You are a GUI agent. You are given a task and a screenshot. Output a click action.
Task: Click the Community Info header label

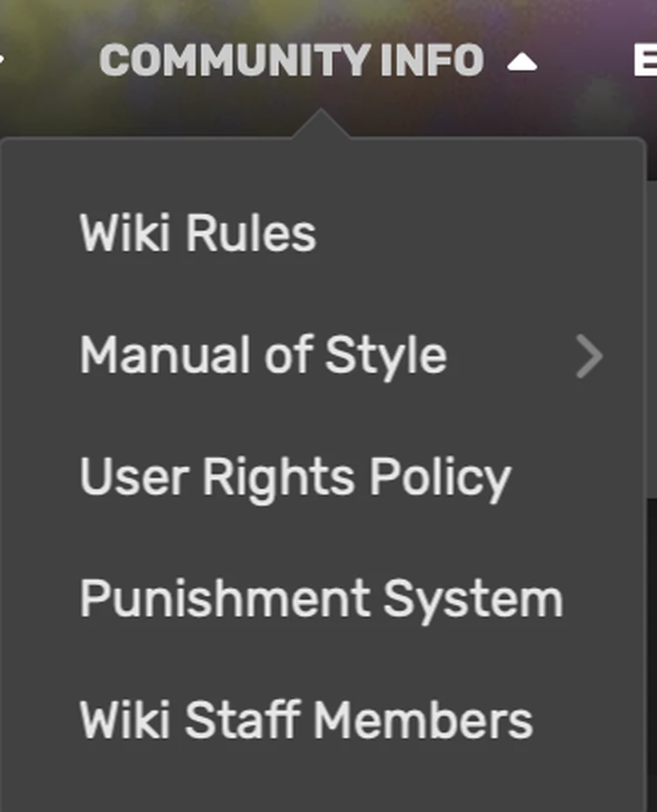click(292, 60)
